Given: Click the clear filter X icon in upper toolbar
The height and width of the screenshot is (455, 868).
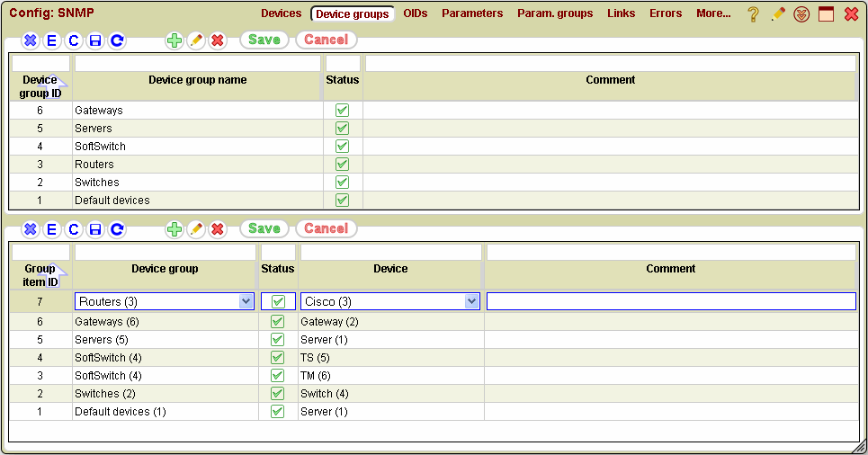Looking at the screenshot, I should 31,40.
